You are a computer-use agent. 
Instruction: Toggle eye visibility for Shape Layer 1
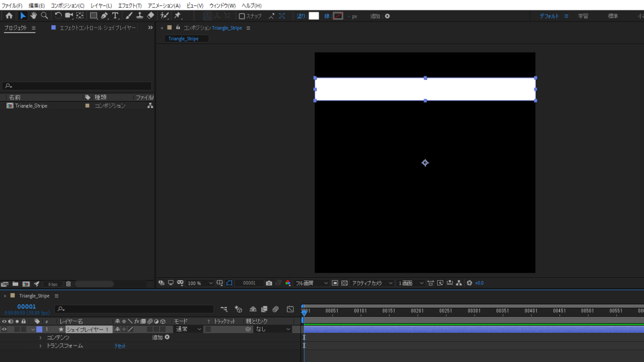pos(4,329)
